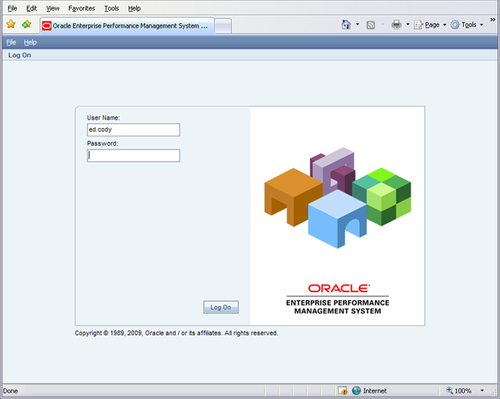Open the browser Favorites menu
The height and width of the screenshot is (399, 500).
click(x=81, y=8)
